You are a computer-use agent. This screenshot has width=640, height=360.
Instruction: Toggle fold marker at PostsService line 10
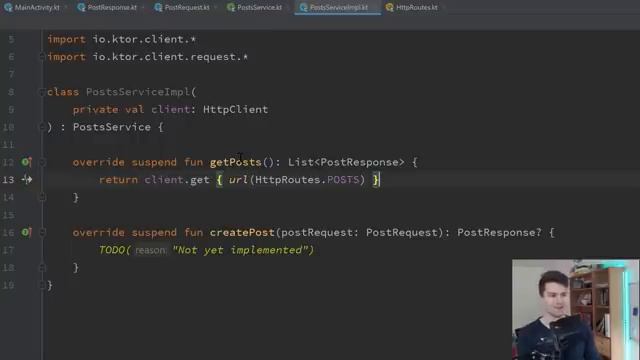pyautogui.click(x=42, y=127)
